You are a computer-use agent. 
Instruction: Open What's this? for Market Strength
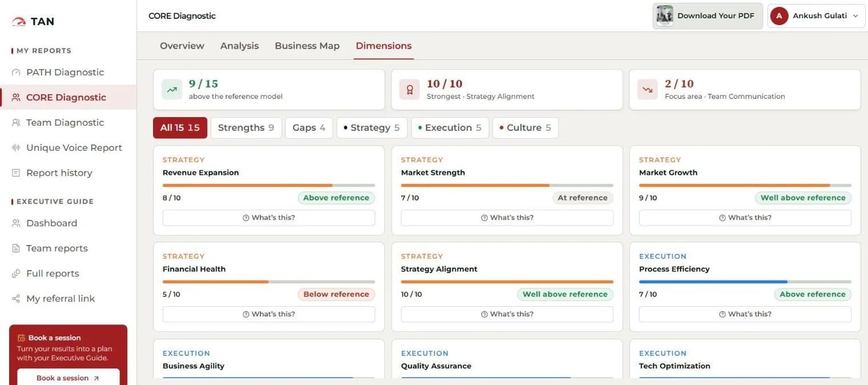(507, 218)
